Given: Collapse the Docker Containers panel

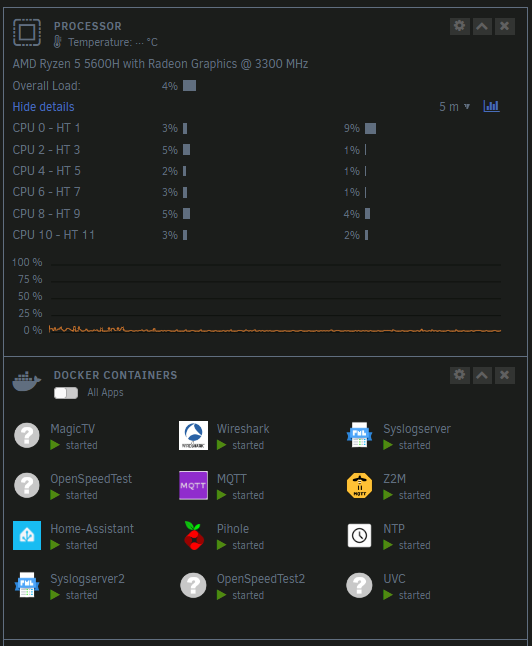Looking at the screenshot, I should tap(482, 375).
